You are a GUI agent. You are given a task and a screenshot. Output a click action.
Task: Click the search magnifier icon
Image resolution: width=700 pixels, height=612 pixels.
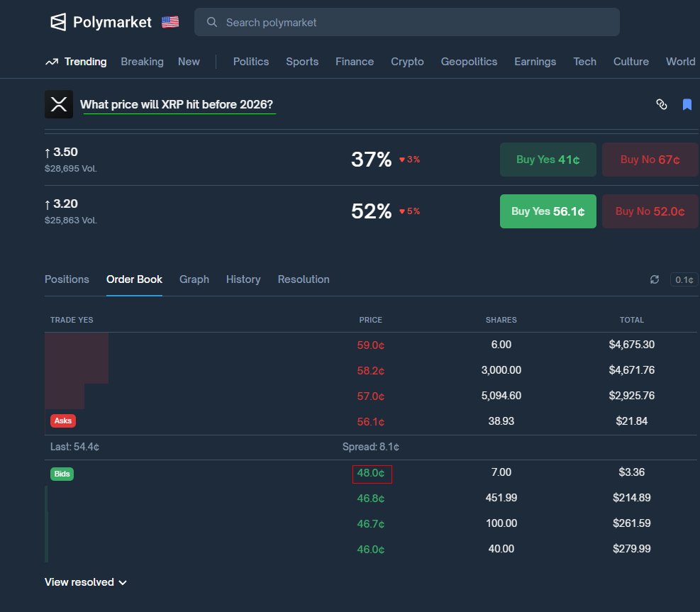click(x=211, y=23)
